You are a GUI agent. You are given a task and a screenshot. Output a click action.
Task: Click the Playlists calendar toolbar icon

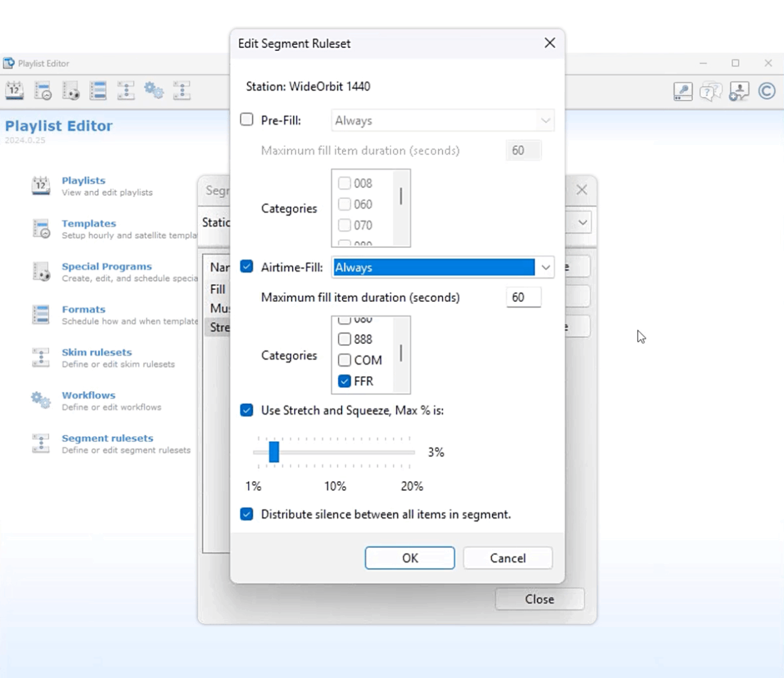pos(15,91)
